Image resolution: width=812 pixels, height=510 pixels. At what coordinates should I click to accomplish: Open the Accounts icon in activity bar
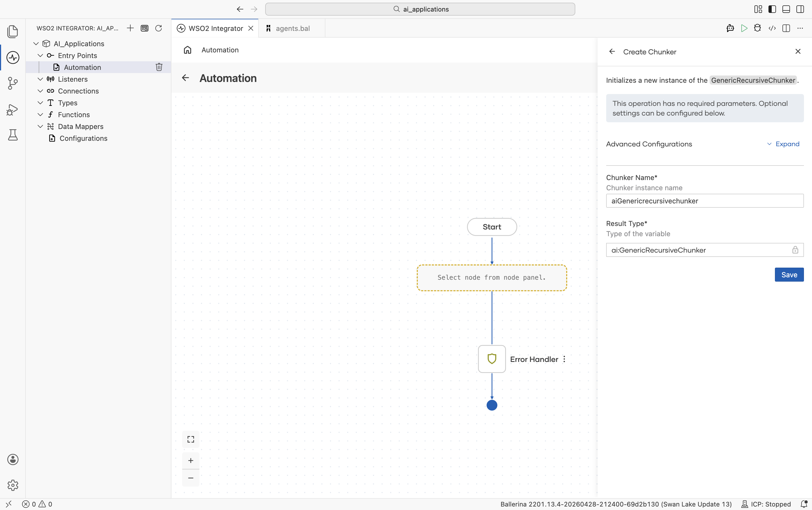pos(13,459)
